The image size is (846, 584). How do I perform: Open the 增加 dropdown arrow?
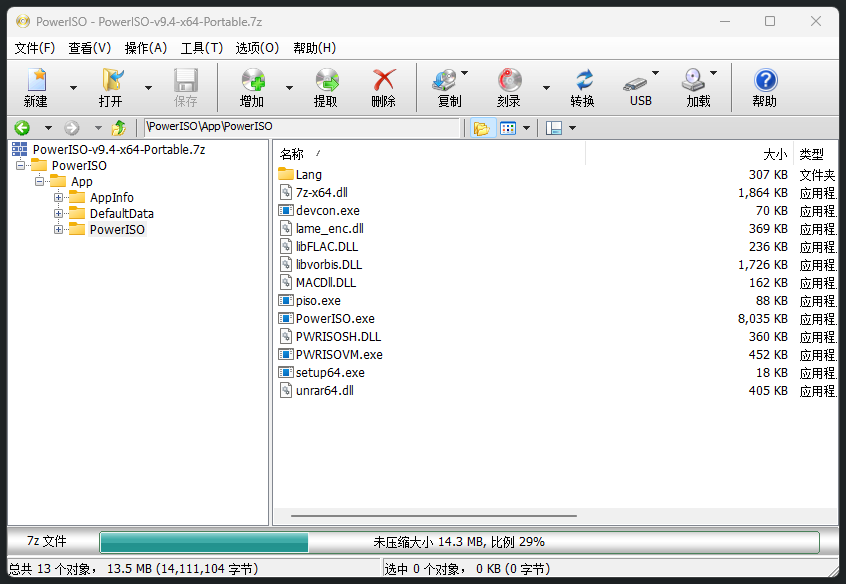pos(289,87)
